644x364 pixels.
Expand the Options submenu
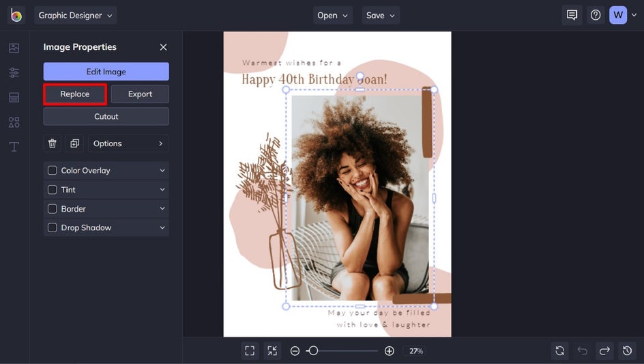click(128, 143)
